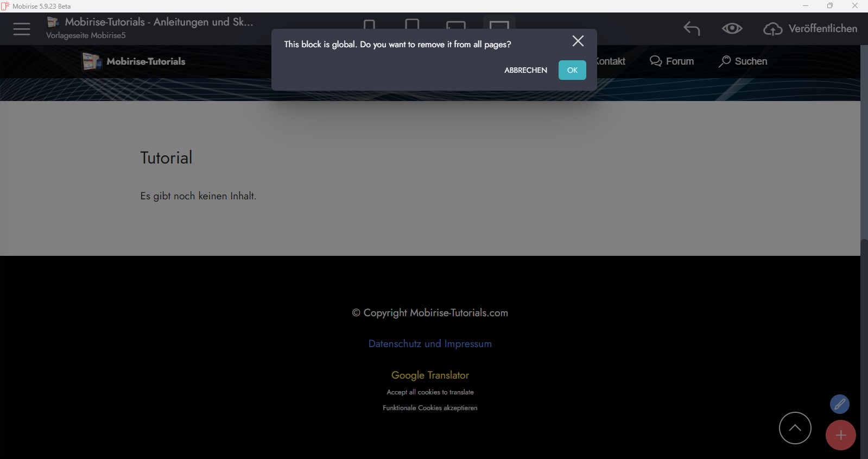868x459 pixels.
Task: Confirm block removal with OK
Action: coord(572,70)
